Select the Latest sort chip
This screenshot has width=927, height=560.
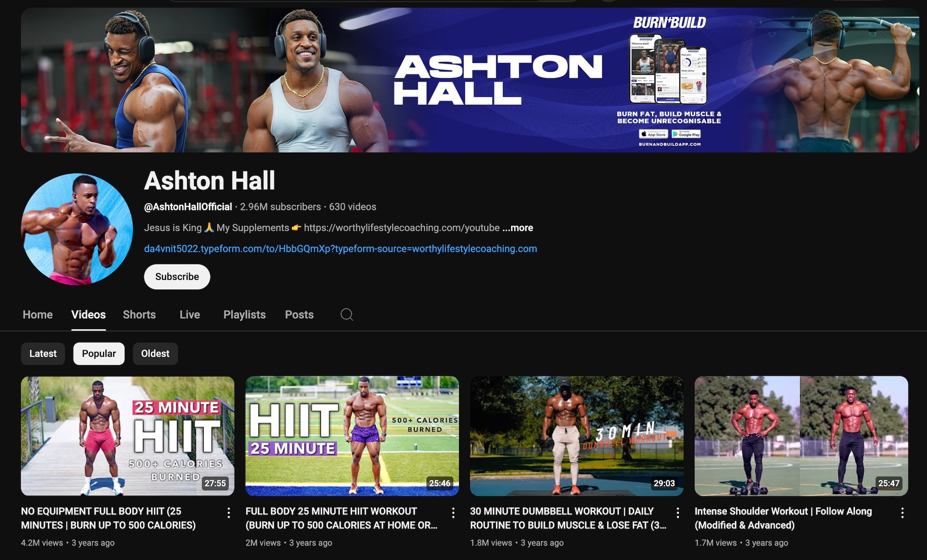(x=43, y=353)
